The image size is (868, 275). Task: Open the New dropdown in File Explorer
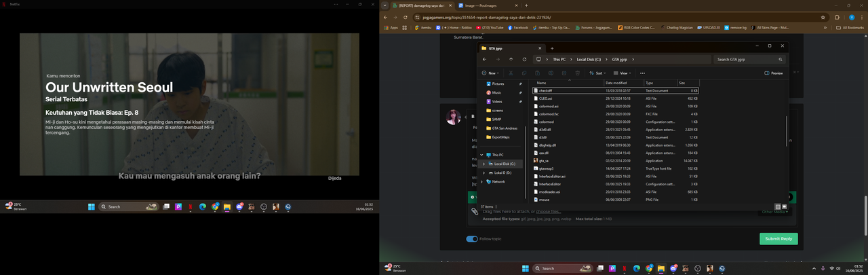(490, 73)
